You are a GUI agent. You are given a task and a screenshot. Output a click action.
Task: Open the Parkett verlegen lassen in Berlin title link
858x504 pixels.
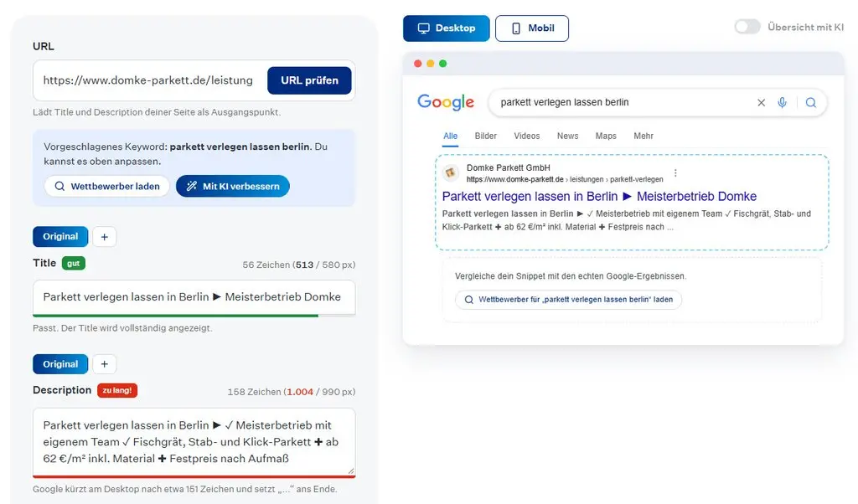click(599, 196)
